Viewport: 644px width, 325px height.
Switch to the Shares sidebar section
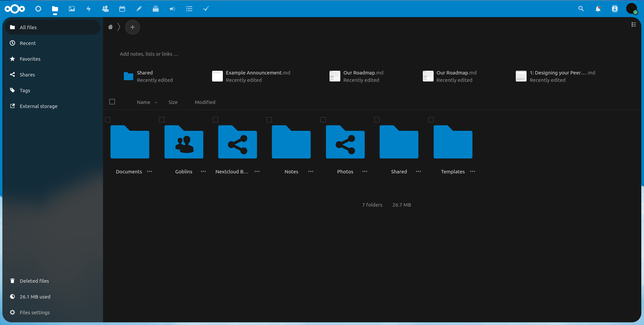point(28,74)
